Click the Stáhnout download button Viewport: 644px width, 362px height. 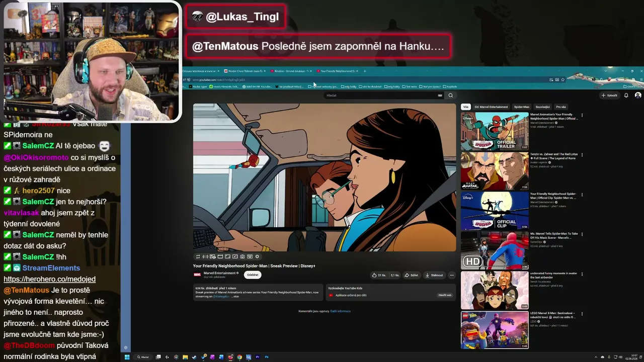(x=434, y=275)
